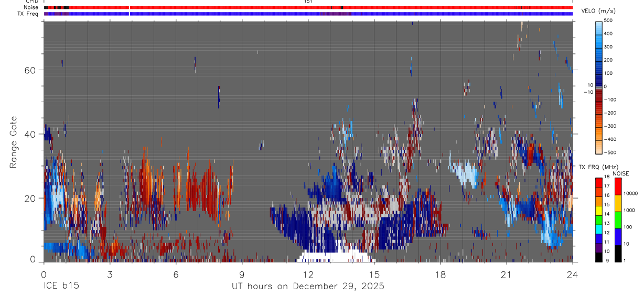Click the NOISE scale label '1000'

pos(630,210)
